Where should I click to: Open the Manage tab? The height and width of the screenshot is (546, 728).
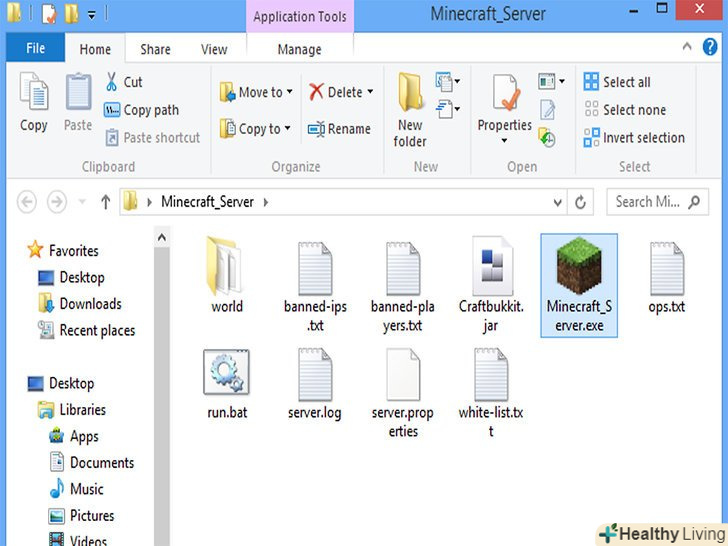(x=299, y=49)
